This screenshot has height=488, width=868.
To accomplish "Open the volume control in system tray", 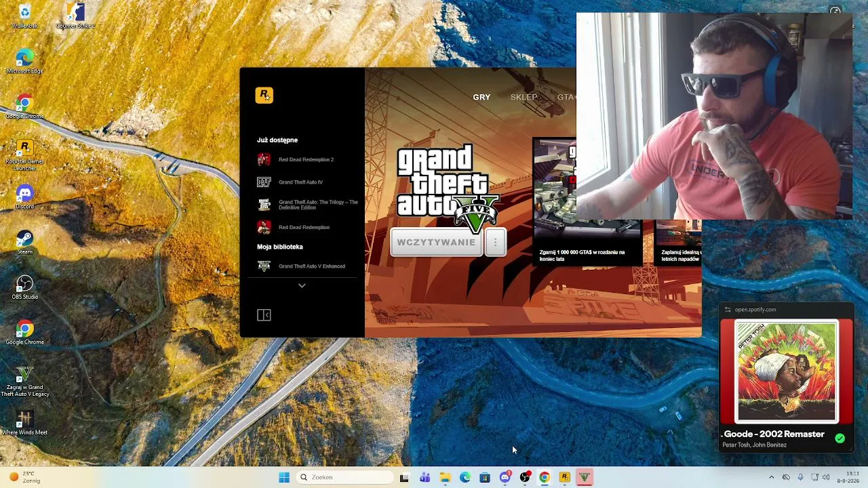I will 826,477.
